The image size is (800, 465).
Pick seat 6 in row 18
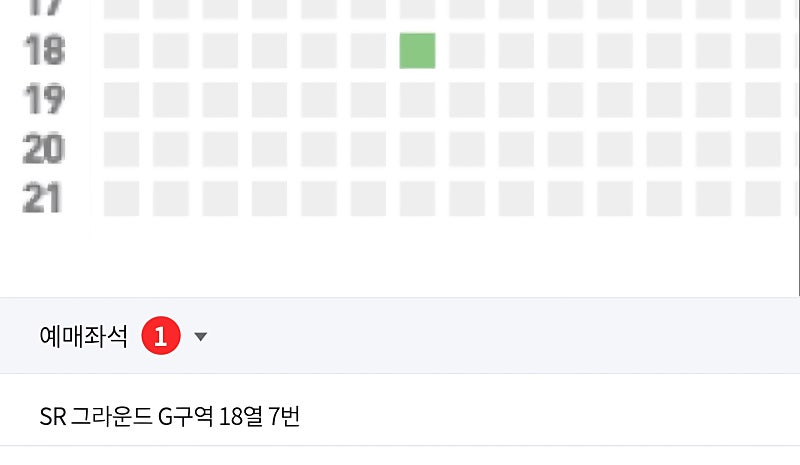pyautogui.click(x=368, y=50)
